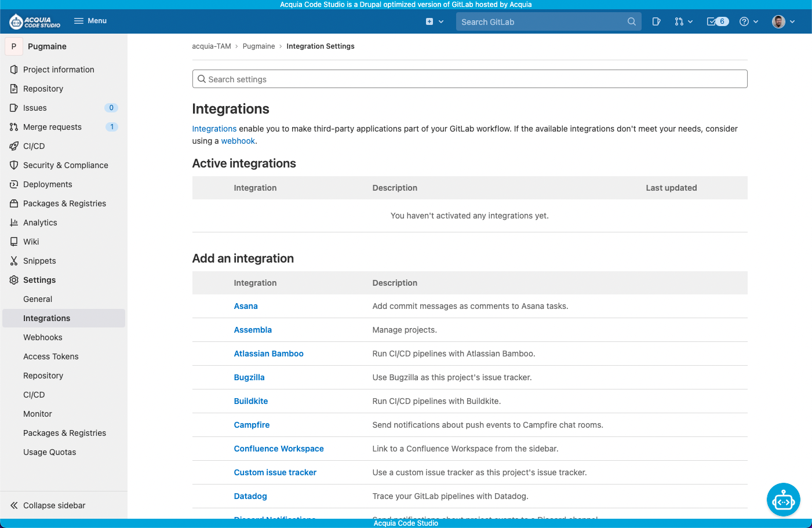Focus the Search settings input field

tap(469, 79)
